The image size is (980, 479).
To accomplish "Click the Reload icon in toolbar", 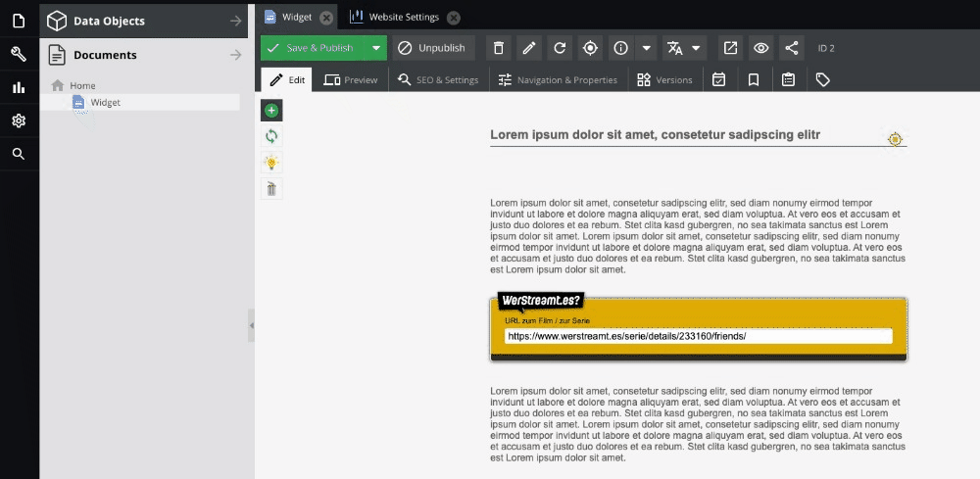I will 560,48.
